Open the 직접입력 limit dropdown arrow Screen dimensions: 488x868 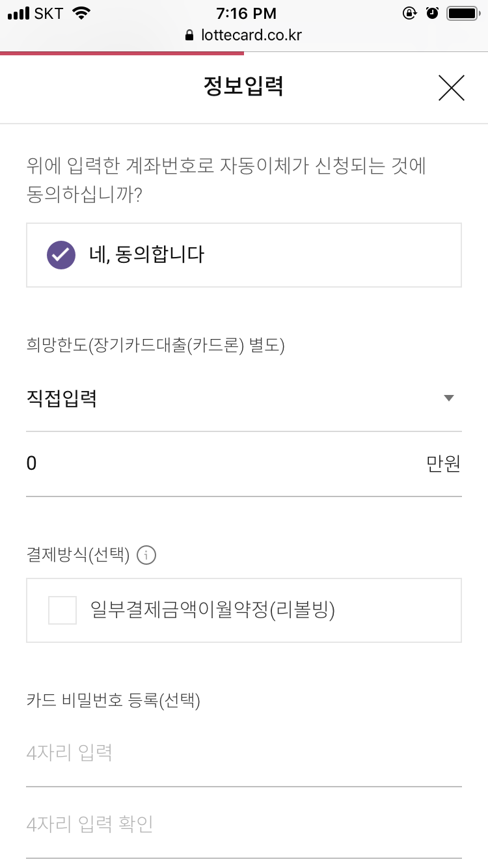tap(448, 398)
